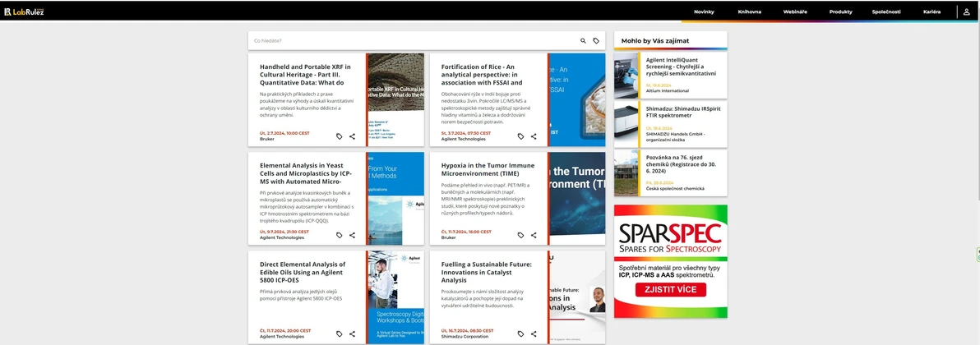Click tag icon on Hypoxia in the Tumor card
Image resolution: width=980 pixels, height=345 pixels.
click(520, 235)
